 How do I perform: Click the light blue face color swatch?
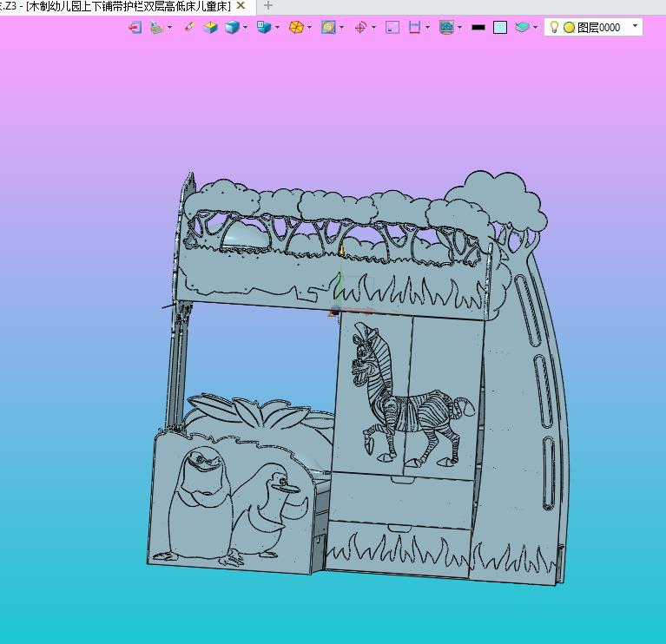tap(500, 28)
